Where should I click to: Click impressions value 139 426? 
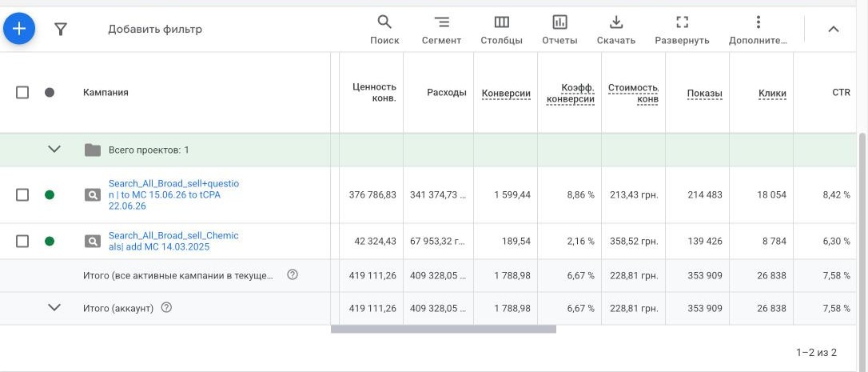(x=705, y=242)
